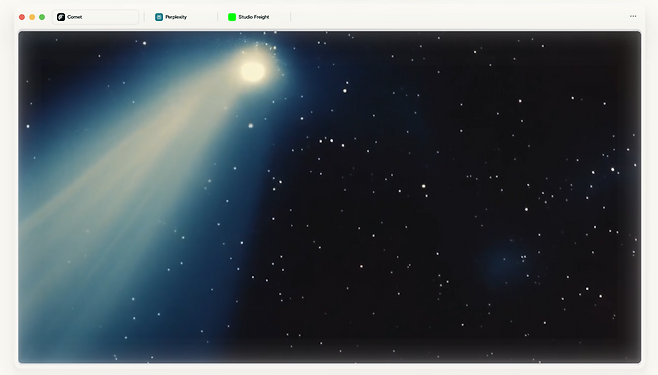This screenshot has height=375, width=658.
Task: Minimize the window using the yellow button
Action: pos(32,17)
